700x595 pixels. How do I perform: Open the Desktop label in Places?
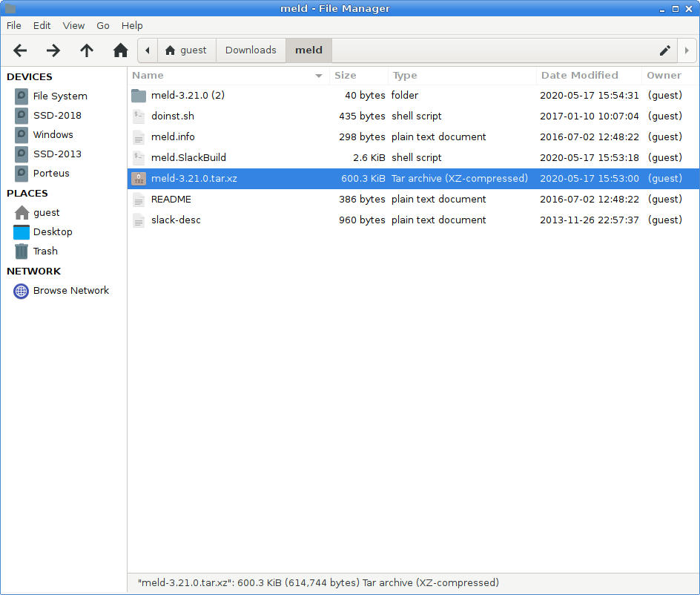pyautogui.click(x=53, y=231)
